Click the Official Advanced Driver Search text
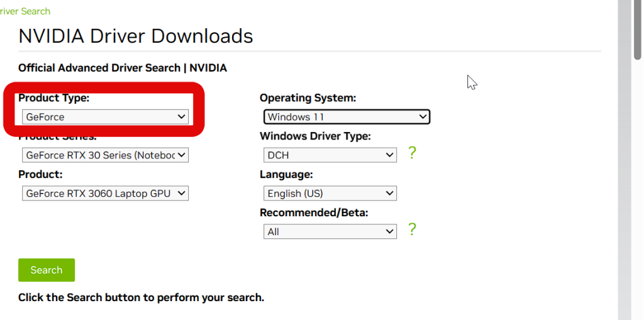The image size is (644, 320). pos(123,68)
